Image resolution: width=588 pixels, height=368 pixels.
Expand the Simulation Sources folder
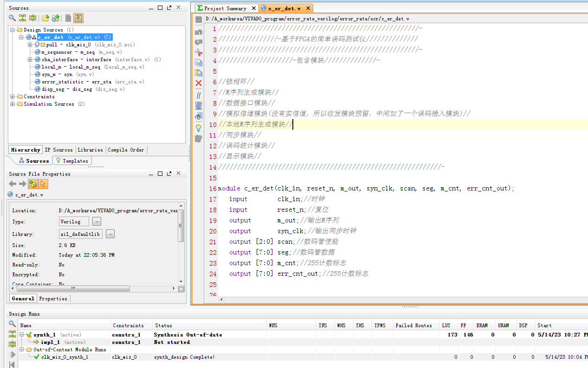click(13, 104)
